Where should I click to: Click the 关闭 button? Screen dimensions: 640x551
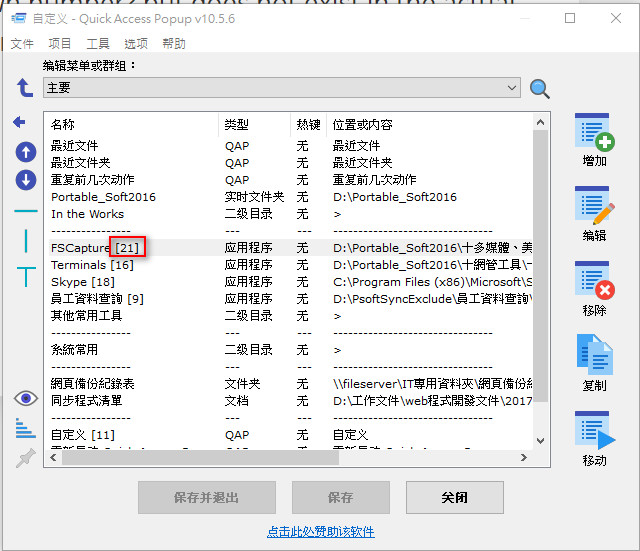(455, 498)
